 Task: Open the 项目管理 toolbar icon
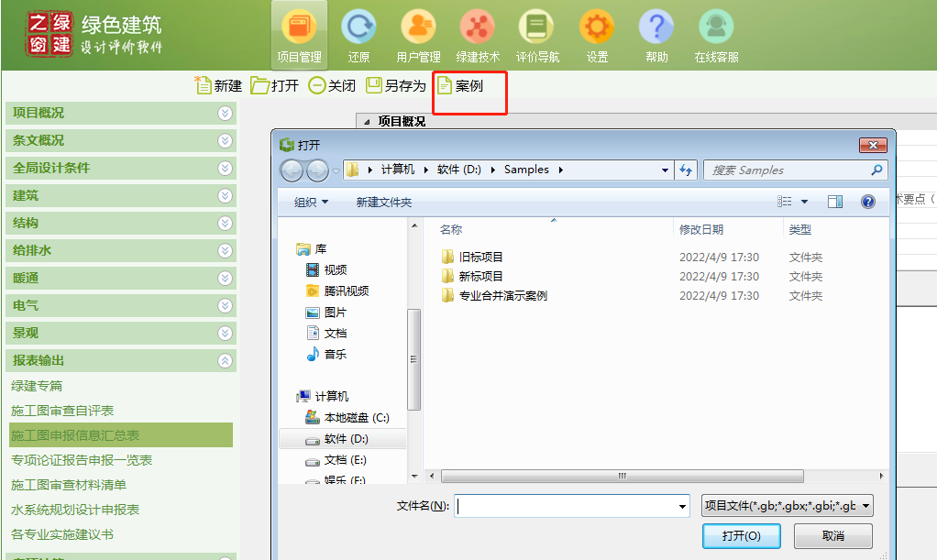point(299,27)
